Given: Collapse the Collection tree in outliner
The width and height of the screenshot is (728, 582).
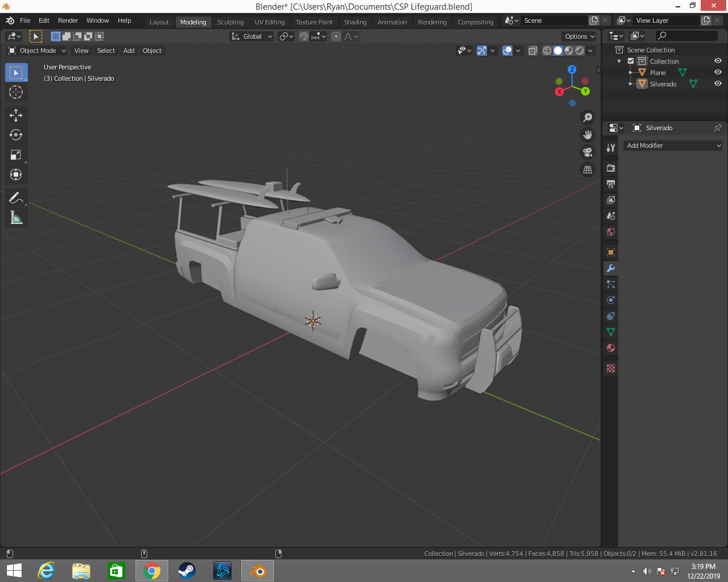Looking at the screenshot, I should pyautogui.click(x=619, y=61).
